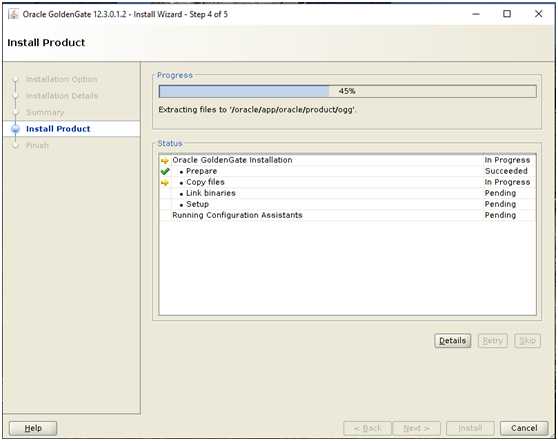Click the greyed-out Install button
The width and height of the screenshot is (558, 441).
[x=470, y=428]
